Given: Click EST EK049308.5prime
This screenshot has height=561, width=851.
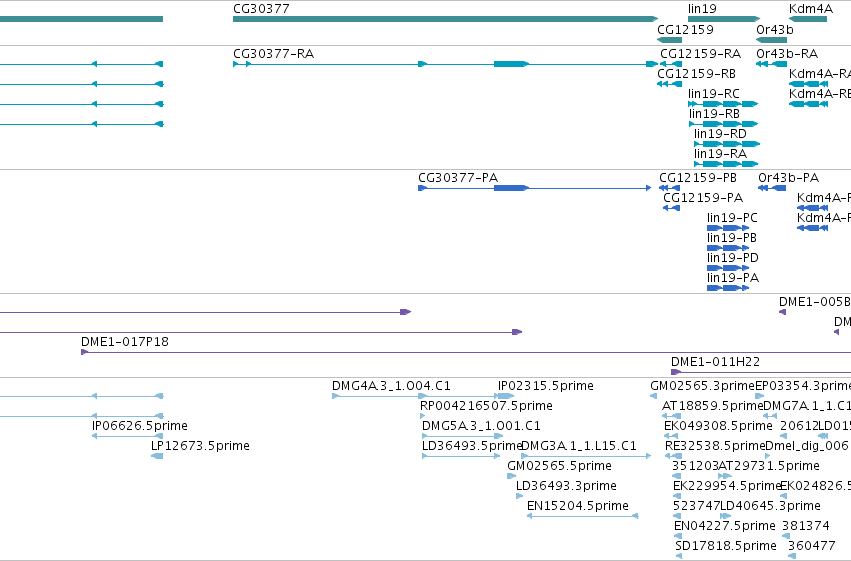Looking at the screenshot, I should pos(671,436).
